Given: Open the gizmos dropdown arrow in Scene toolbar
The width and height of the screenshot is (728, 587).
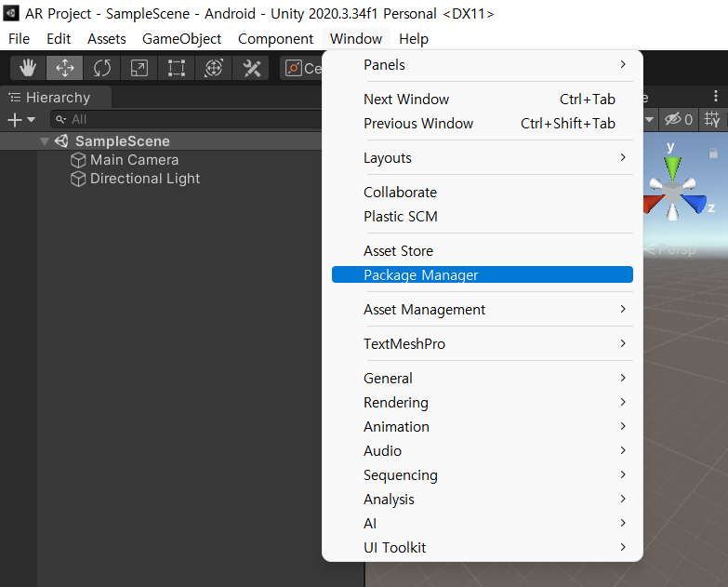Looking at the screenshot, I should pyautogui.click(x=649, y=119).
